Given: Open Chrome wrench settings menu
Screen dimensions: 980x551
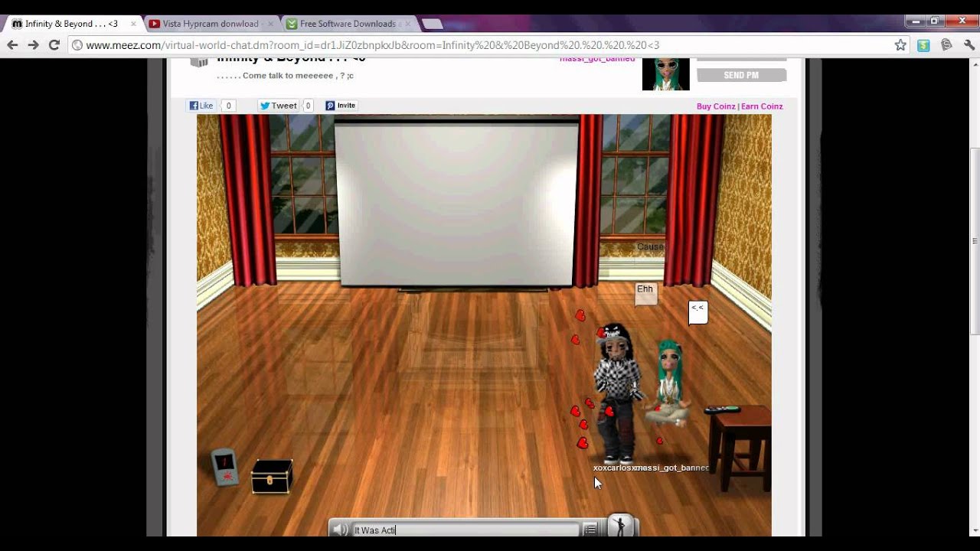Looking at the screenshot, I should pos(969,45).
